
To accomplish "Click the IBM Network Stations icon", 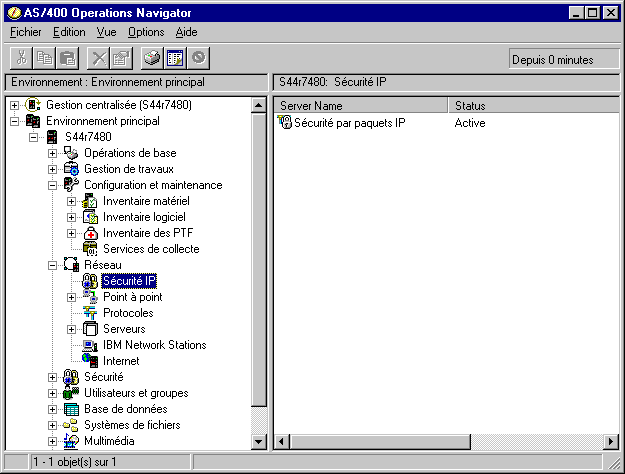I will [90, 345].
